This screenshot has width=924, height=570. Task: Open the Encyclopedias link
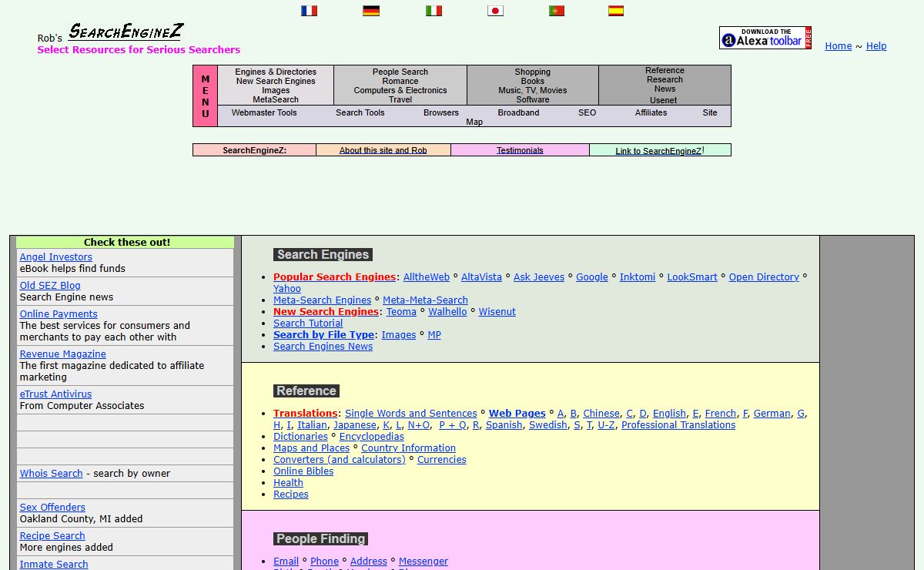point(372,437)
